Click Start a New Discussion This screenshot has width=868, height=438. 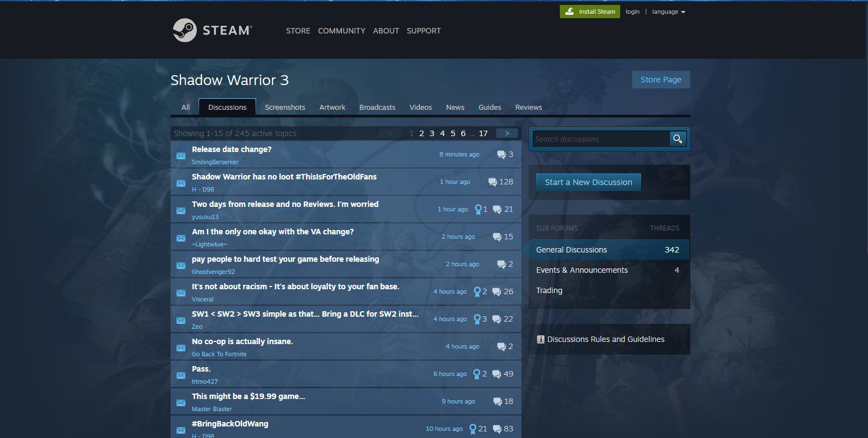(588, 182)
